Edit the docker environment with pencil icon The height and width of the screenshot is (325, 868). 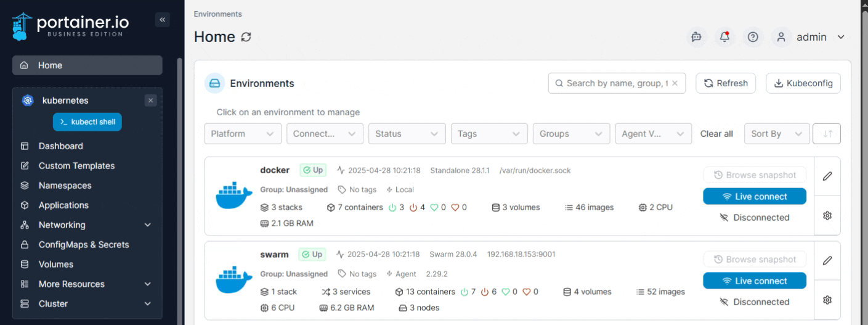(827, 176)
